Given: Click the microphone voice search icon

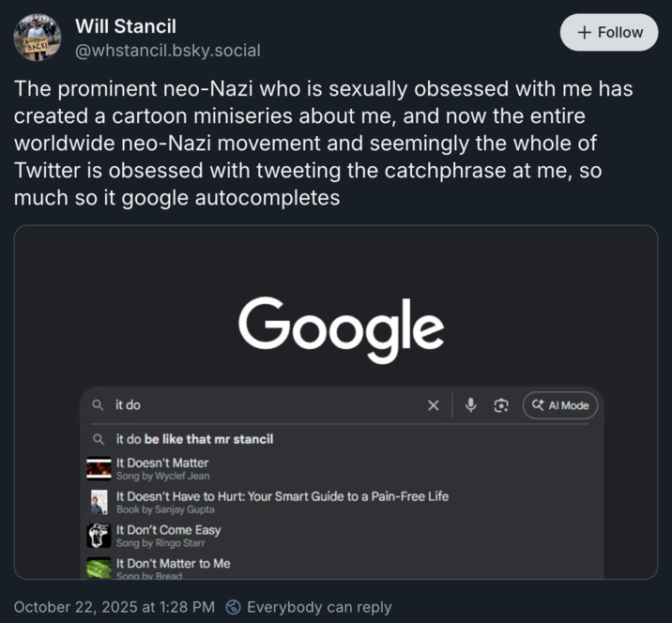Looking at the screenshot, I should (471, 405).
